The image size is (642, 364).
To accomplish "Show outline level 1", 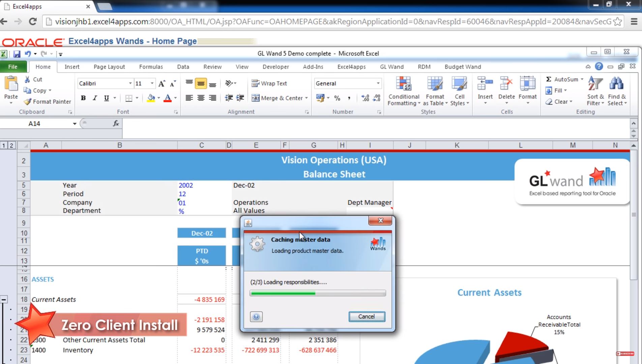I will pos(4,145).
